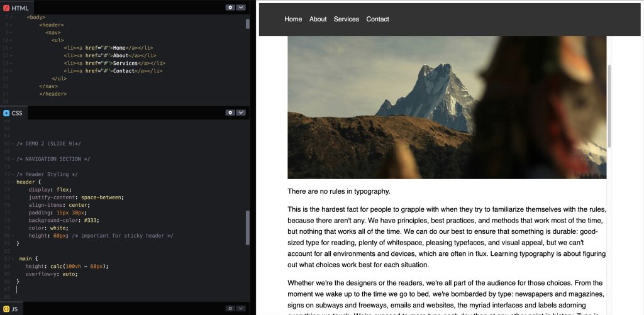Image resolution: width=644 pixels, height=315 pixels.
Task: Click the paragraph starting 'Whether we're the designers'
Action: pyautogui.click(x=447, y=299)
